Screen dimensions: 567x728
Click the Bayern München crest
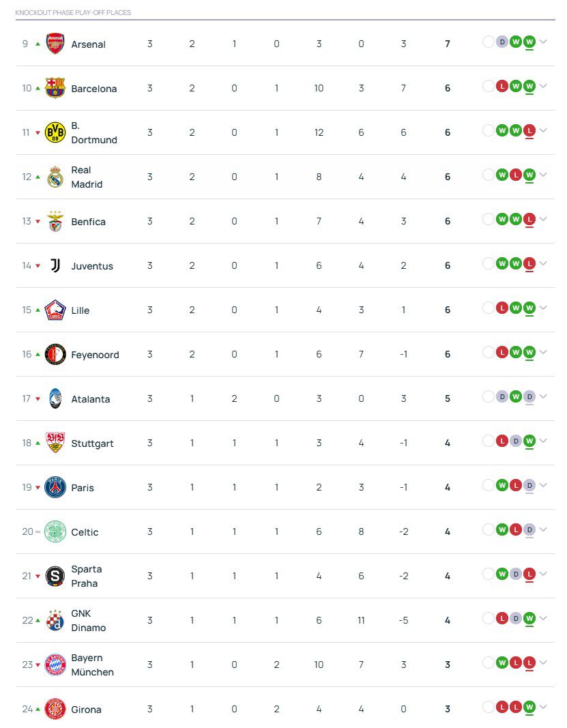tap(55, 665)
